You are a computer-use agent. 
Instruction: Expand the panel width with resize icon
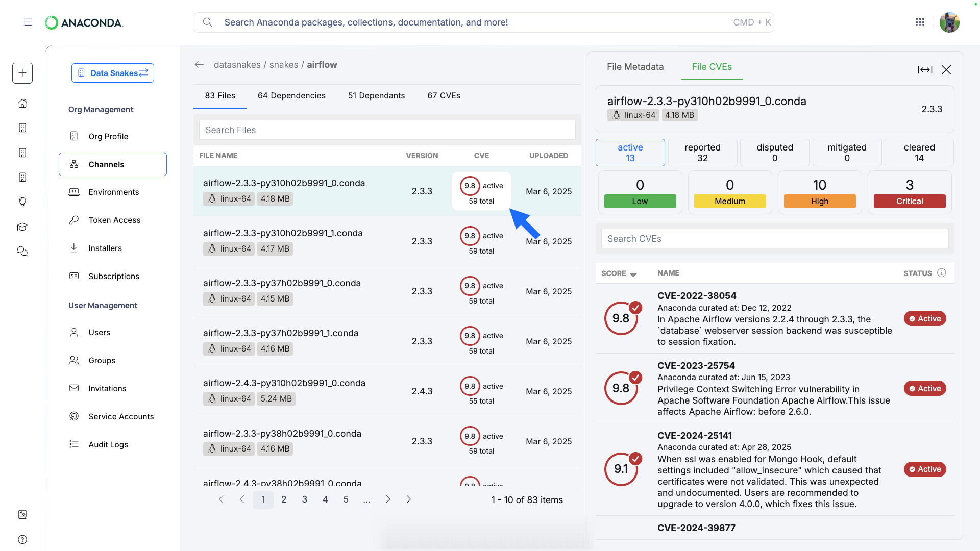925,70
